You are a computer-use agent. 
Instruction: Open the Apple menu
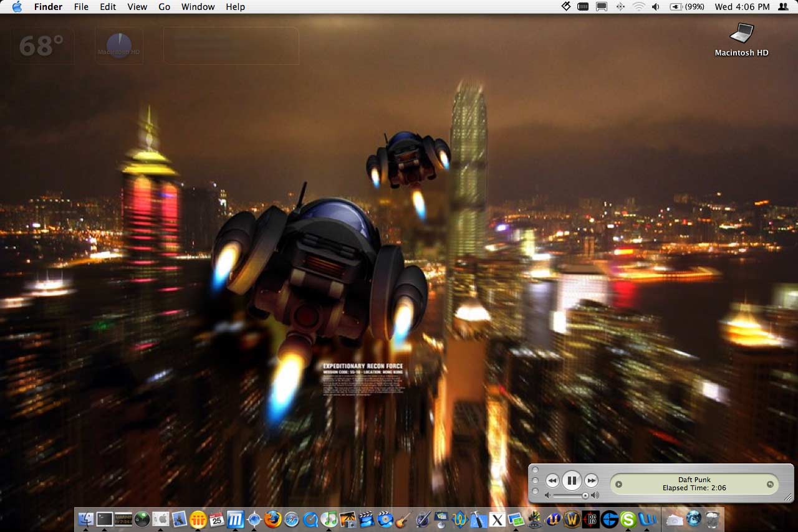(17, 7)
